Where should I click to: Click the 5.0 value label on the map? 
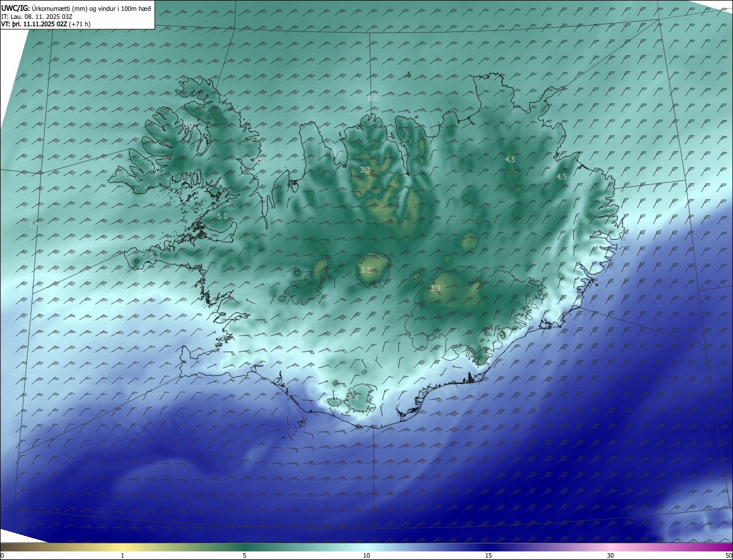pyautogui.click(x=223, y=216)
